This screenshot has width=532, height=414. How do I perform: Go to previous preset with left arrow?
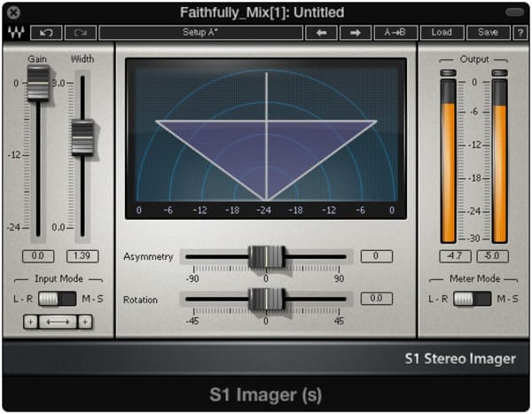[321, 33]
